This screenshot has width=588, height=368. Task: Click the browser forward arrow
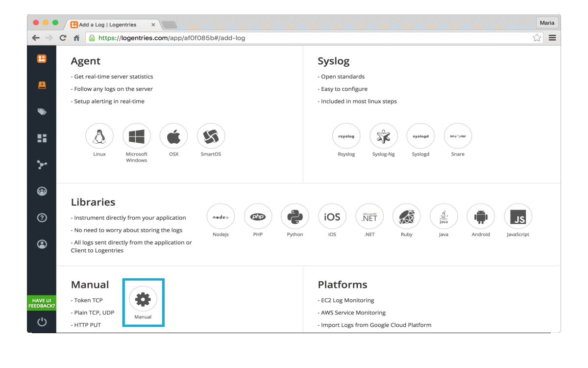[49, 38]
